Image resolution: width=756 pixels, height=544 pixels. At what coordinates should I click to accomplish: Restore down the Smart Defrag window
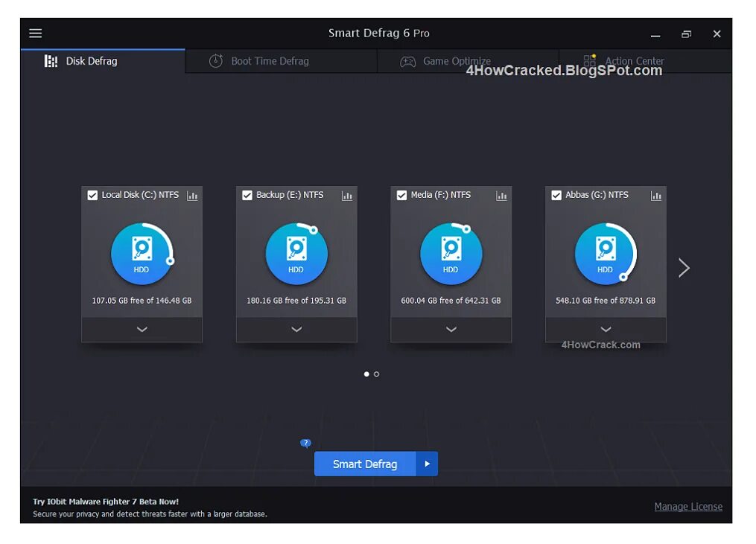(x=686, y=34)
